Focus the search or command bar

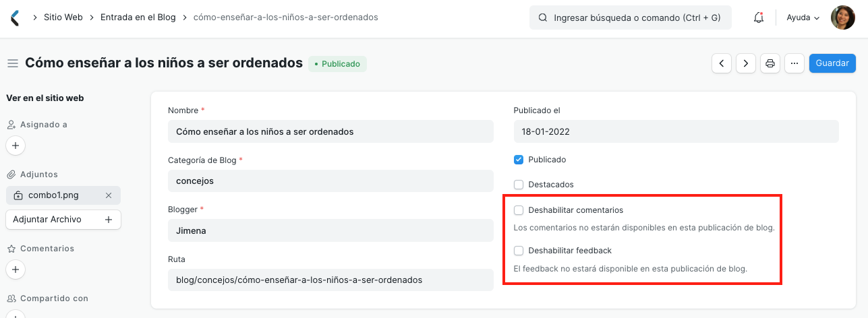click(x=631, y=18)
